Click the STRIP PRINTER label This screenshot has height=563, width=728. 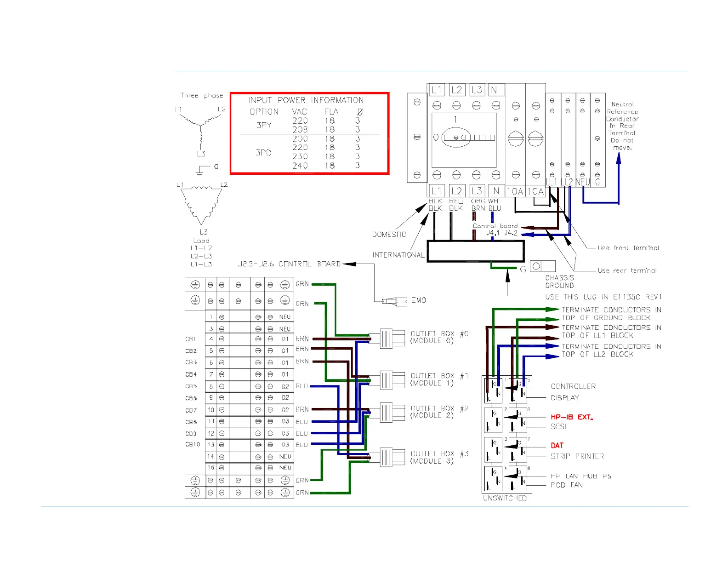578,456
